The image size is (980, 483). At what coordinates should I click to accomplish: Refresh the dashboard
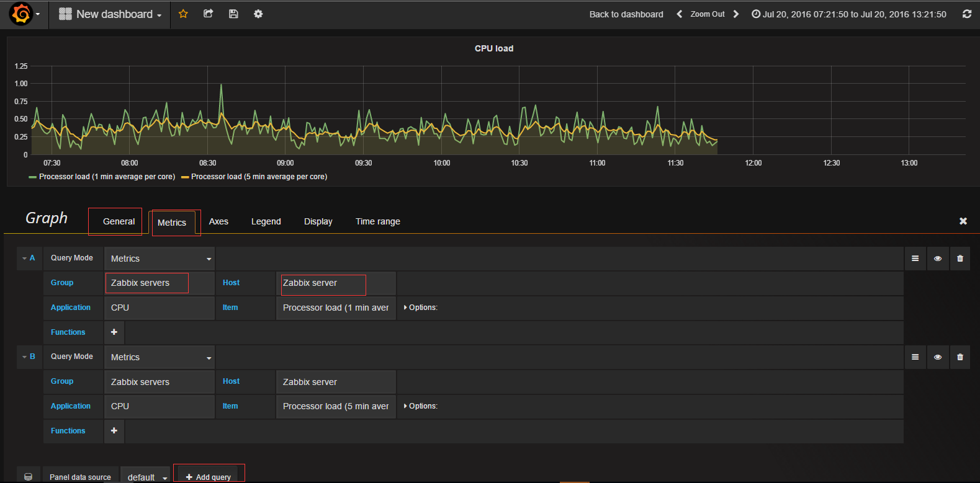click(x=966, y=14)
